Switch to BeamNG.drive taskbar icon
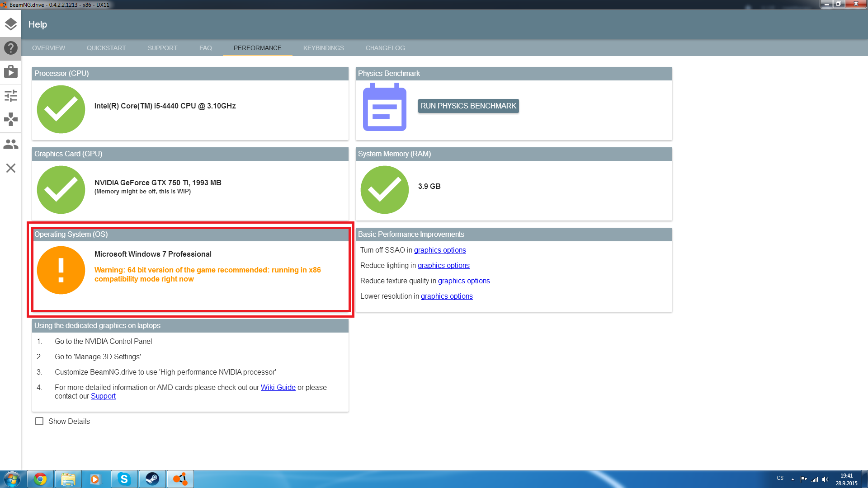The height and width of the screenshot is (488, 868). [180, 479]
